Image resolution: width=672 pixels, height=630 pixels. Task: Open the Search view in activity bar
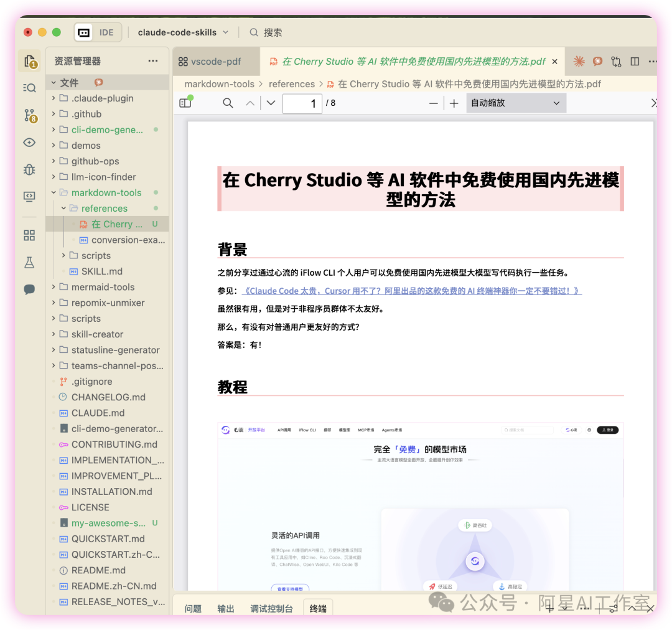(x=30, y=88)
